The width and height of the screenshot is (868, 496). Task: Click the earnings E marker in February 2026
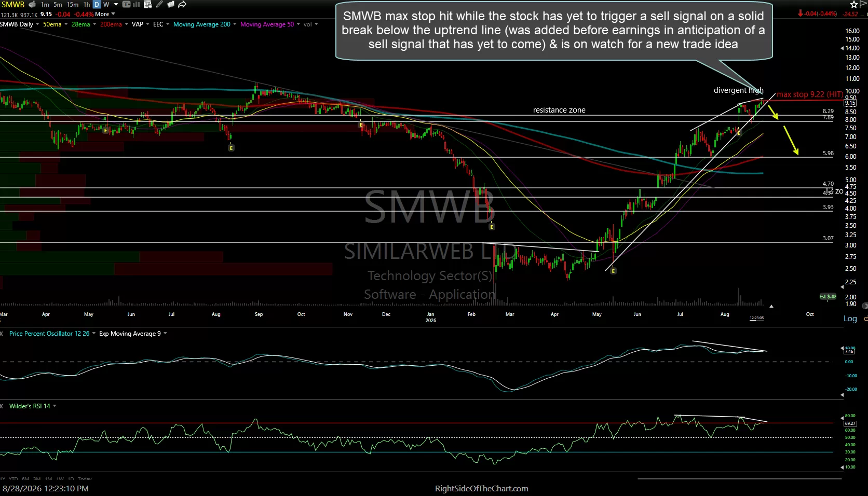point(492,227)
